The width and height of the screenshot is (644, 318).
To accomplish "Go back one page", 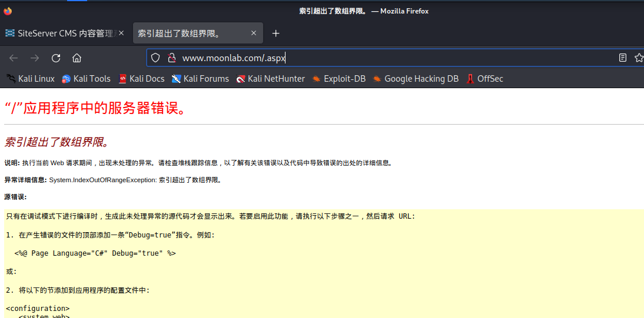I will click(14, 58).
